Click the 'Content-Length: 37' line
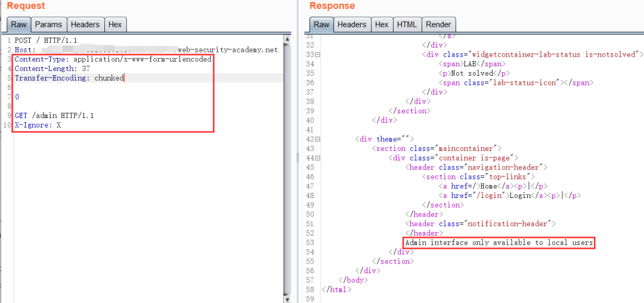 tap(52, 69)
